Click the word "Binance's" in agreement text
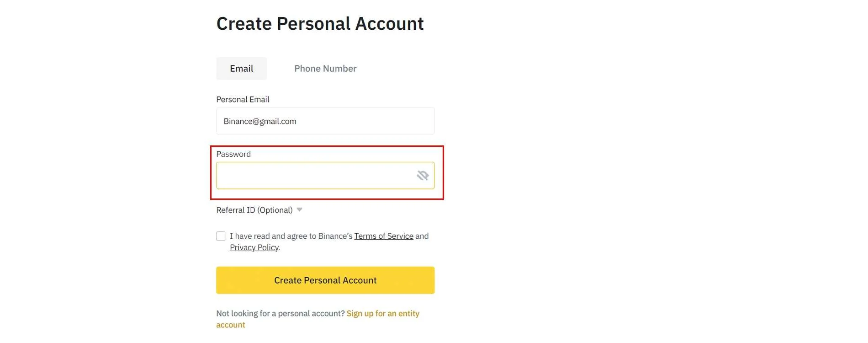This screenshot has height=343, width=868. 335,236
